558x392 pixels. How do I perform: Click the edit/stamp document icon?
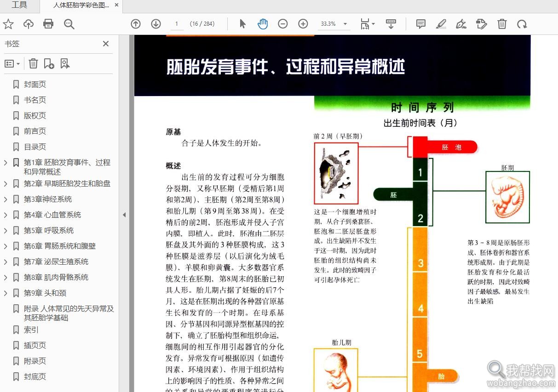coord(481,24)
